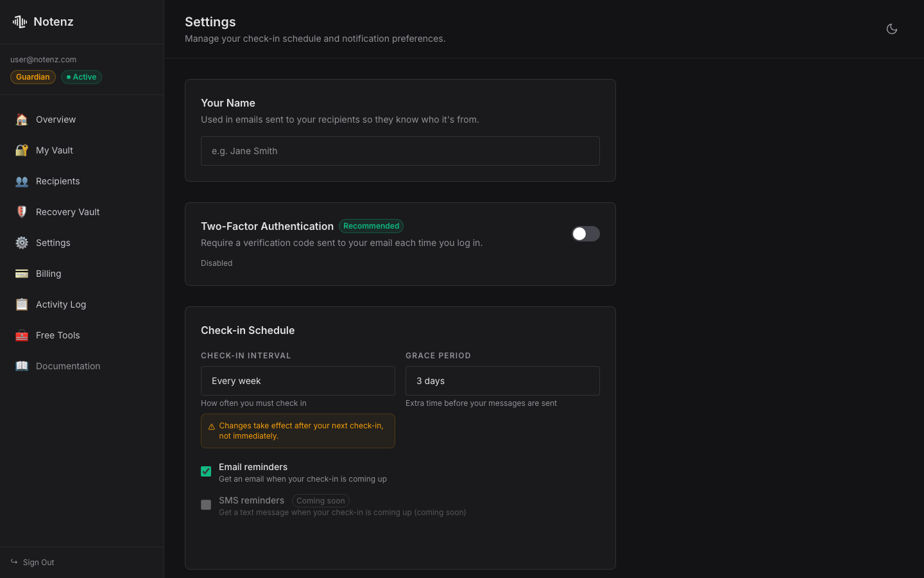Click the Check-in Schedule heading

(x=248, y=330)
